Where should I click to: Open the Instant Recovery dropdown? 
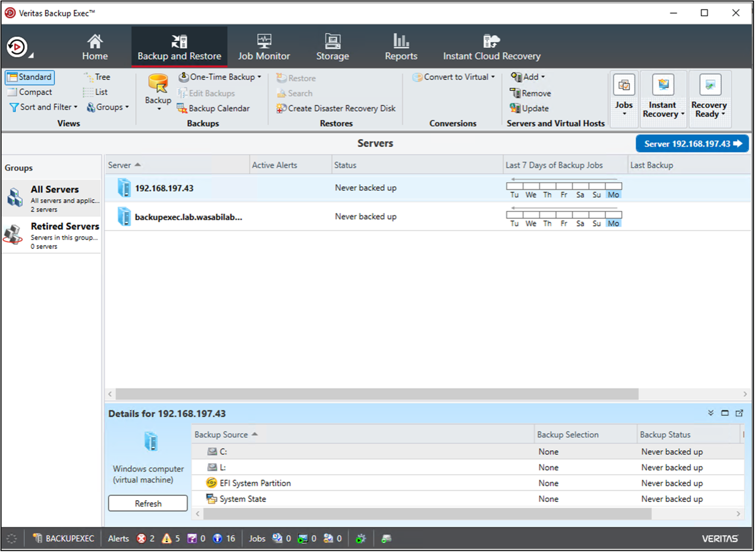[663, 99]
